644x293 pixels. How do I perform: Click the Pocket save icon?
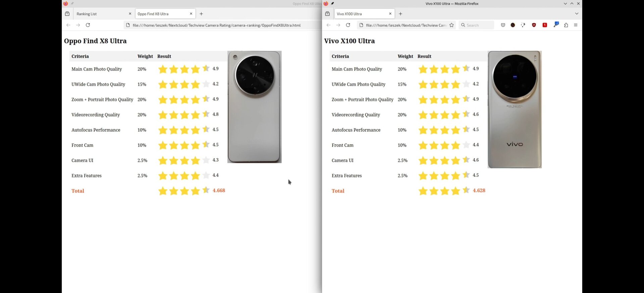click(503, 25)
